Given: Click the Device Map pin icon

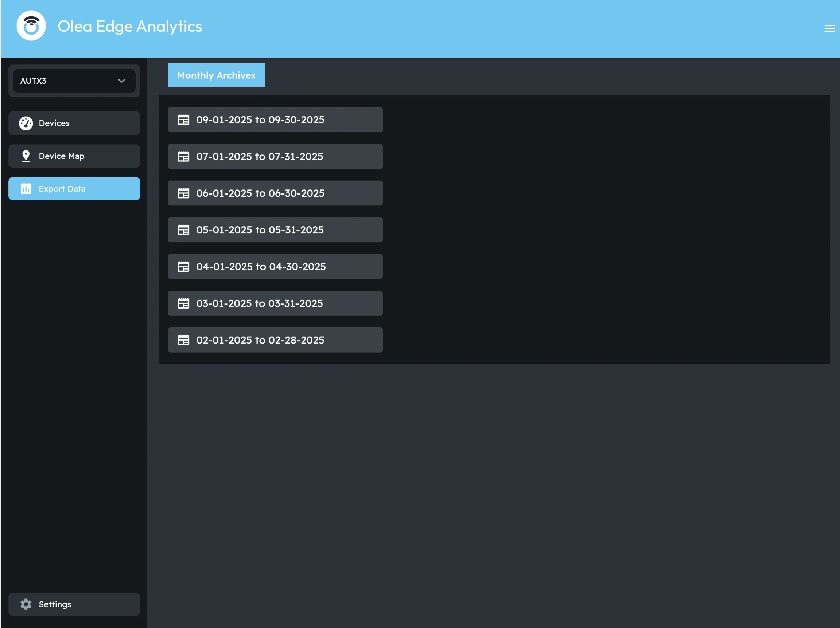Looking at the screenshot, I should (x=26, y=156).
